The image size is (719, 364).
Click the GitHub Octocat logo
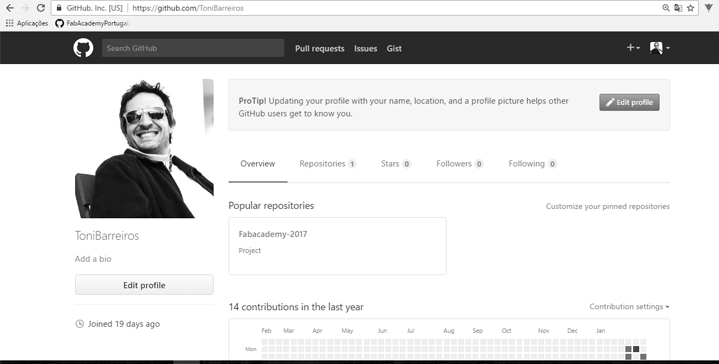click(x=83, y=48)
